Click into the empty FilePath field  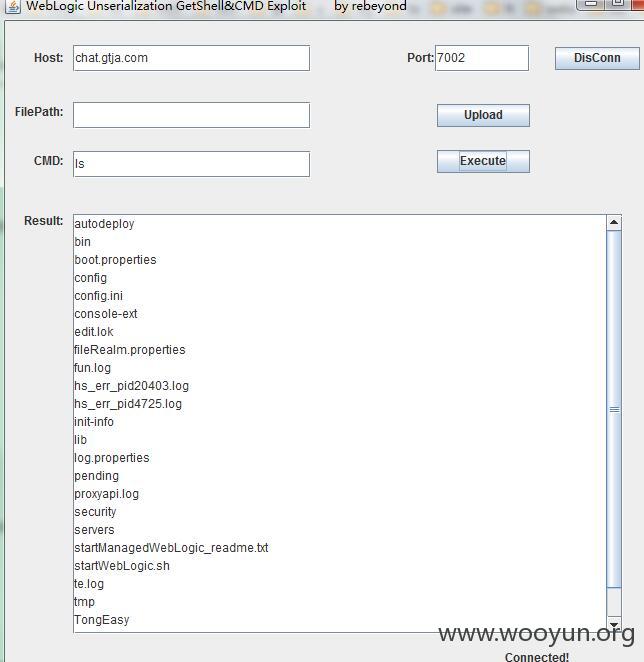tap(191, 115)
